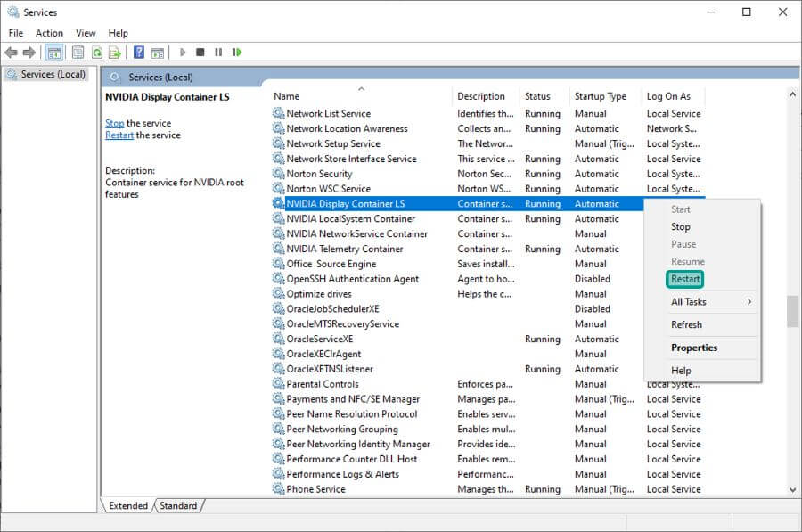
Task: Select the OracleXEClrAgent service name
Action: 323,354
